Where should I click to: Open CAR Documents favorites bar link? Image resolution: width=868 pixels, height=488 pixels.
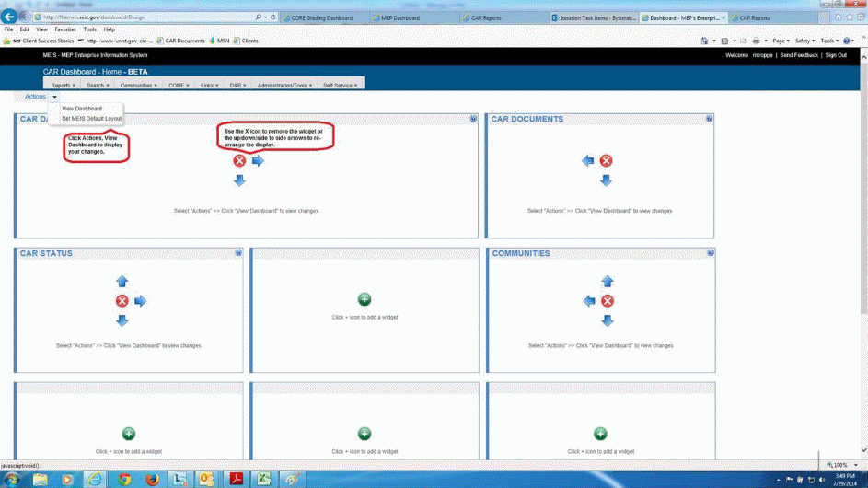180,41
